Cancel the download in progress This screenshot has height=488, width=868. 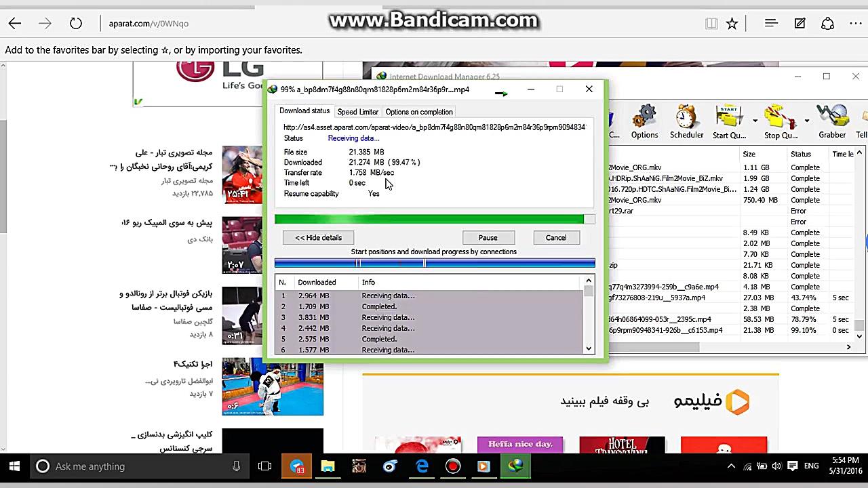pos(555,237)
